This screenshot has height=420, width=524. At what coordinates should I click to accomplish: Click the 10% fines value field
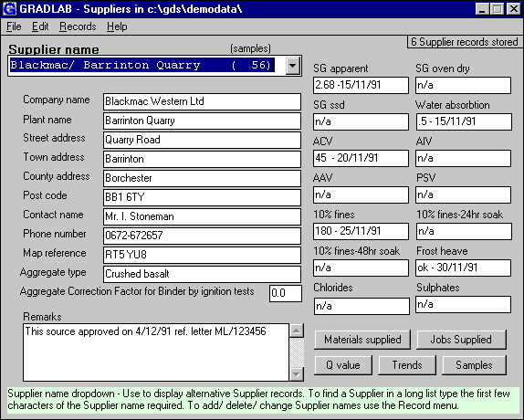coord(361,231)
